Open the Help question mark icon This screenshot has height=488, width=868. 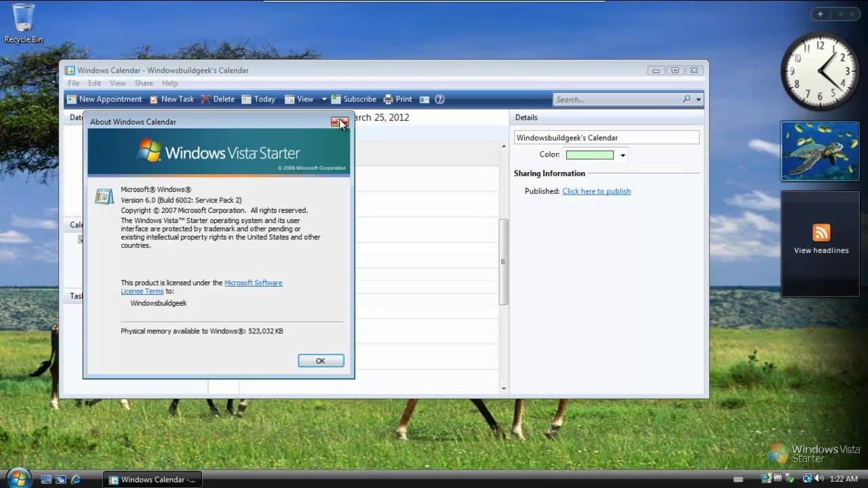[x=439, y=99]
